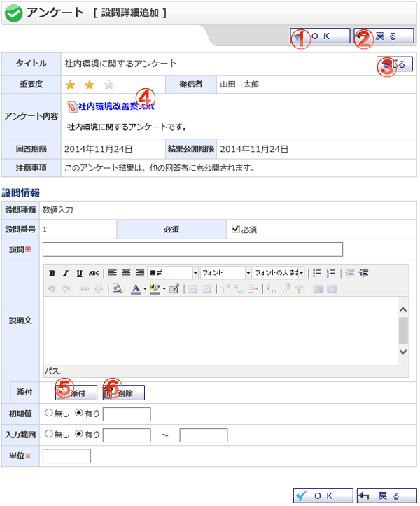Screen dimensions: 420x506
Task: Click the outdent icon
Action: (x=349, y=274)
